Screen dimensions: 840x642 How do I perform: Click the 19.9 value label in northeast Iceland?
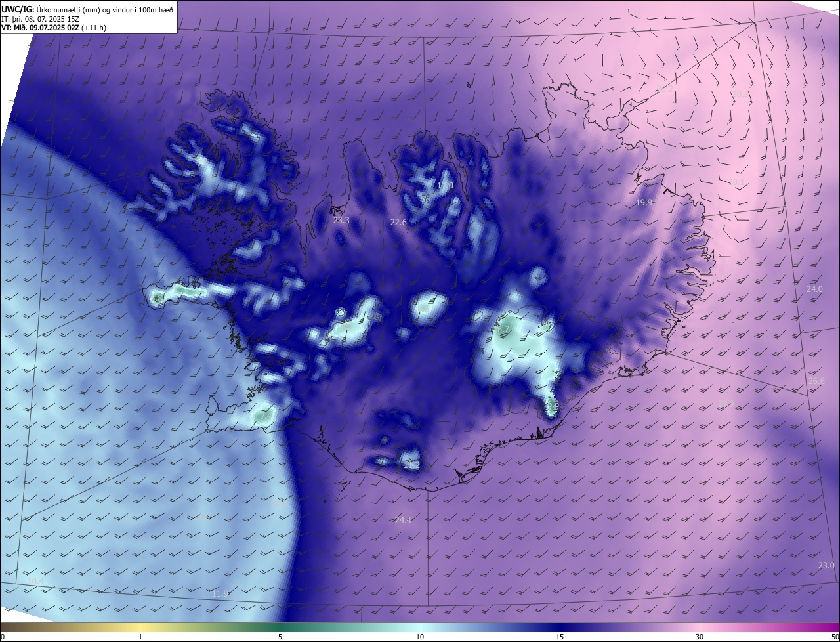[644, 203]
